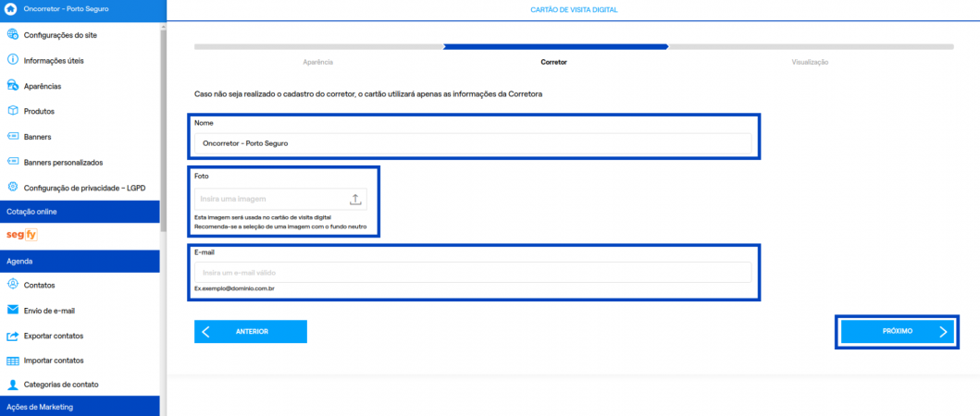The image size is (980, 416).
Task: Click the Banners personalizados icon
Action: 13,162
